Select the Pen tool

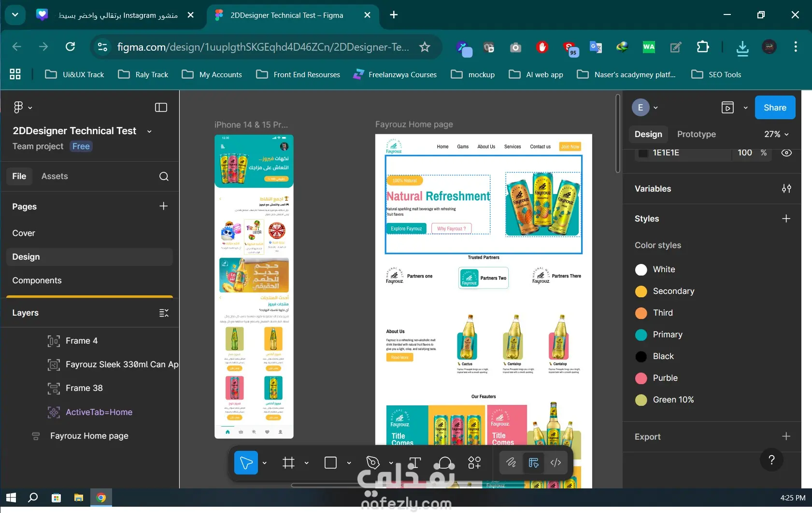point(373,463)
